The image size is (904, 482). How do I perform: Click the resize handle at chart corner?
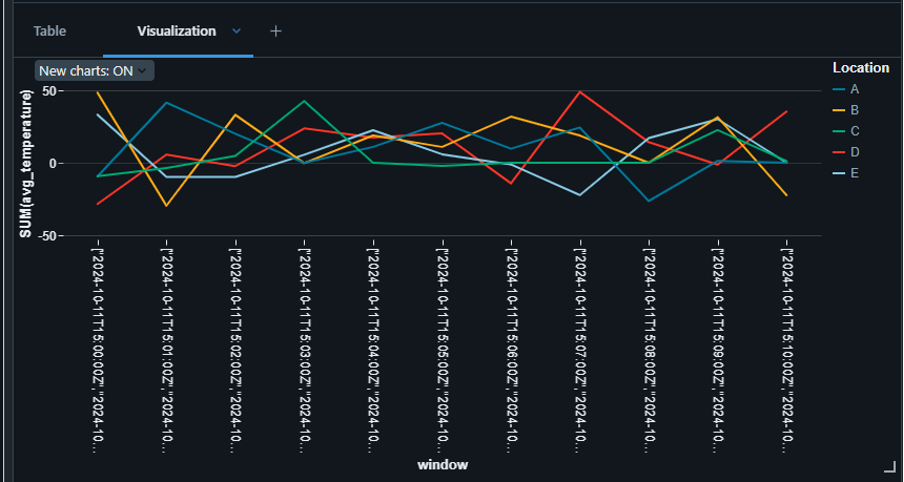pyautogui.click(x=890, y=466)
